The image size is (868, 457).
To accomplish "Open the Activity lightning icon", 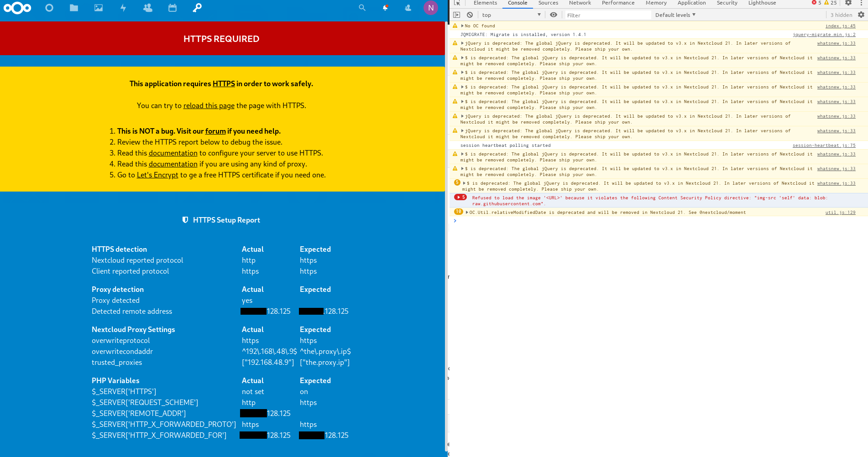I will click(x=123, y=8).
